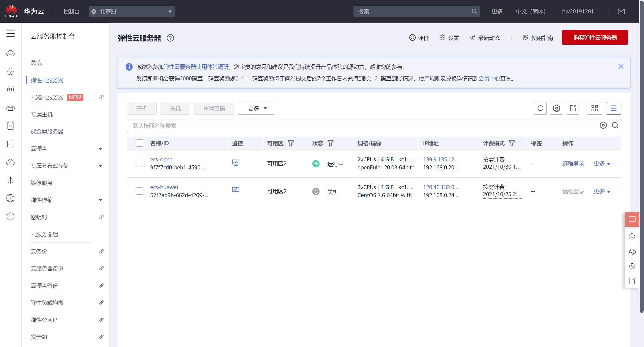Open help icon next to 弹性云服务器 title
Viewport: 644px width, 347px height.
[170, 38]
